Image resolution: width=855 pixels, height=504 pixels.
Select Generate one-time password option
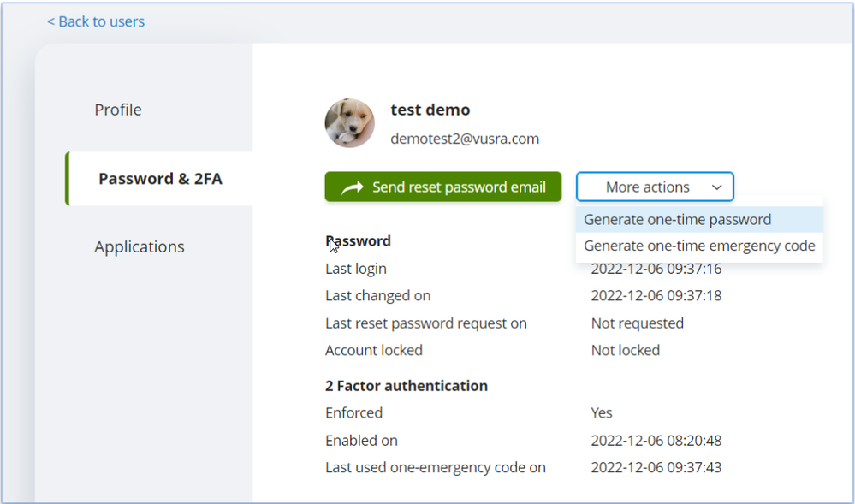pos(677,220)
